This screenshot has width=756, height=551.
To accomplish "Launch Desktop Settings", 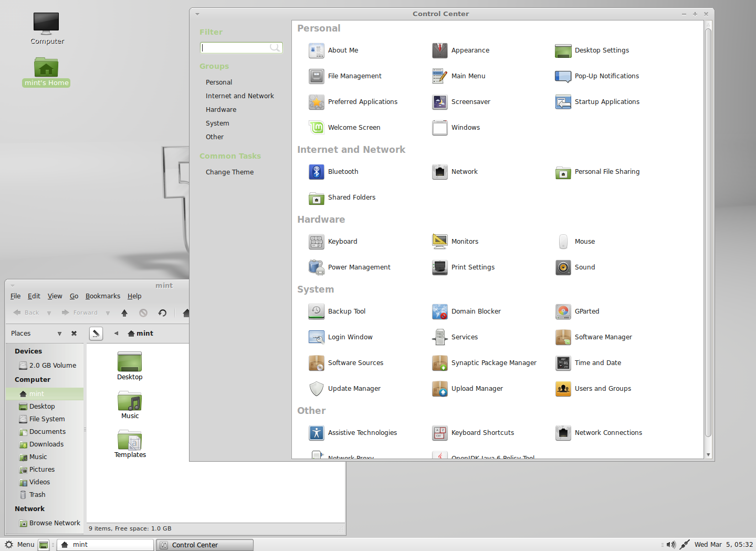I will 592,50.
